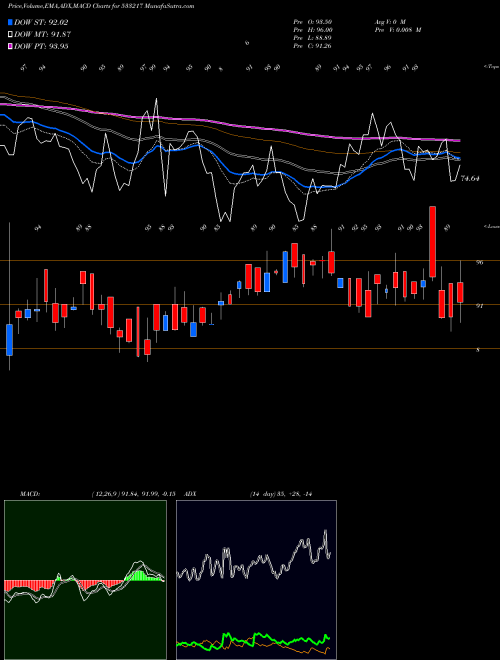
Task: Click the 'Pre H: 96.00' value
Action: point(313,30)
